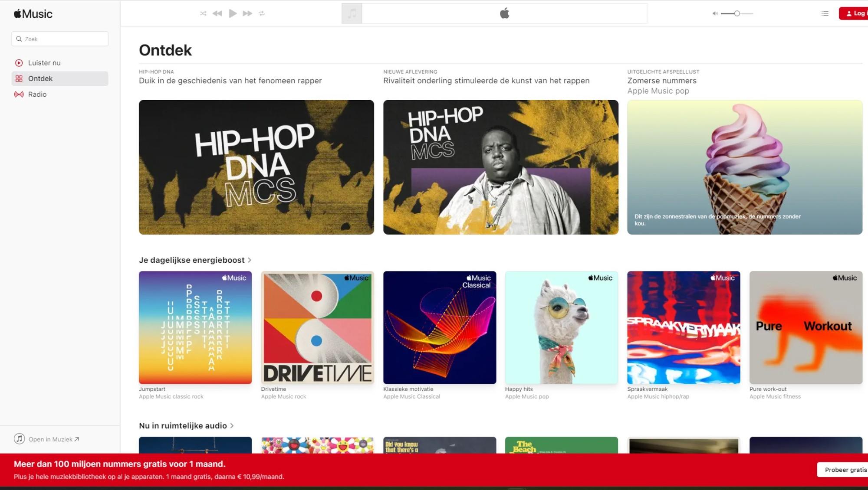Viewport: 868px width, 490px height.
Task: Click the Log in button
Action: (x=854, y=13)
